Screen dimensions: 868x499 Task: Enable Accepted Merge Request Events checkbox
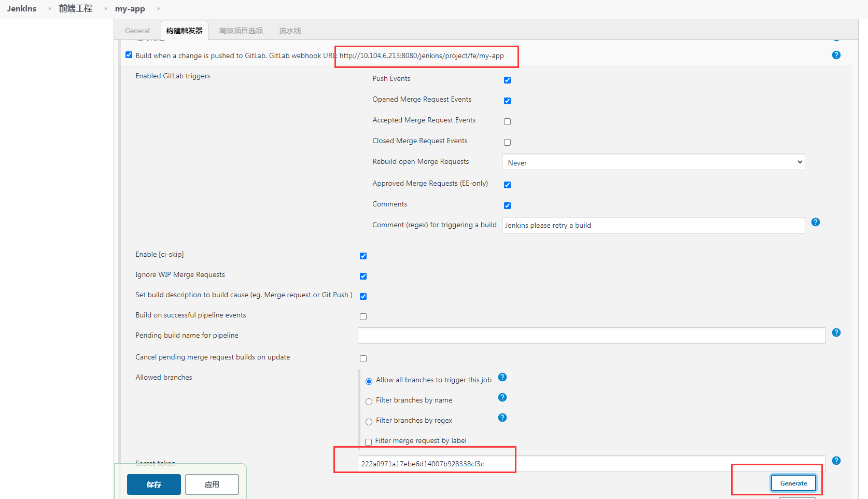click(507, 121)
